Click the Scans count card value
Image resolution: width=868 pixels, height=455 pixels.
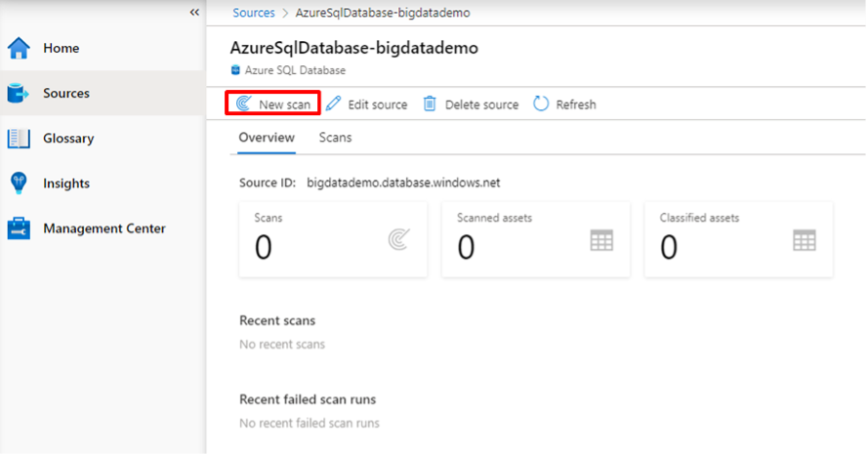coord(263,247)
